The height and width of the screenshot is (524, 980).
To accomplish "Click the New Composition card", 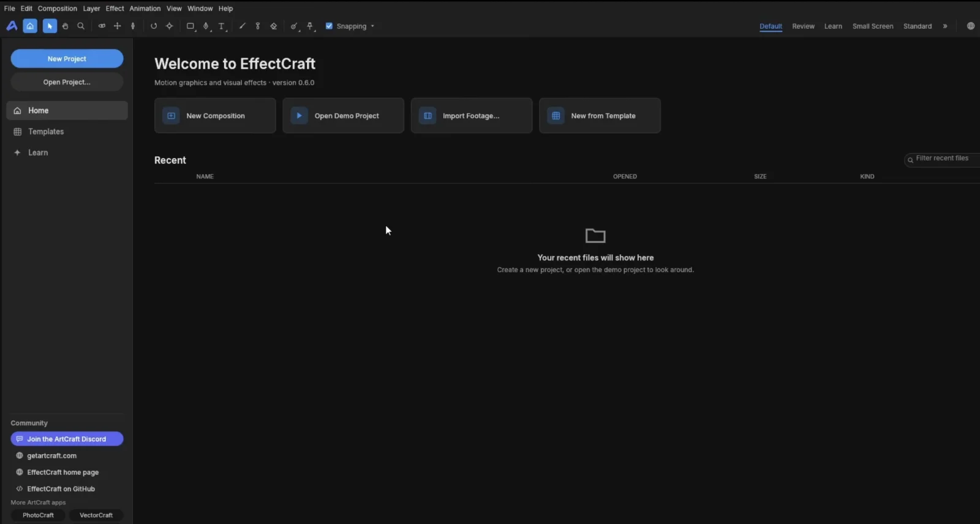I will pyautogui.click(x=215, y=115).
